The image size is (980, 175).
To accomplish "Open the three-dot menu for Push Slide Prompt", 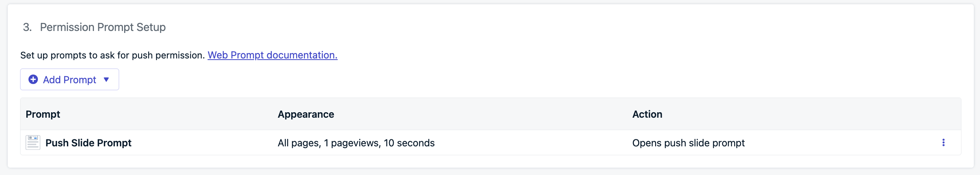I will tap(943, 142).
